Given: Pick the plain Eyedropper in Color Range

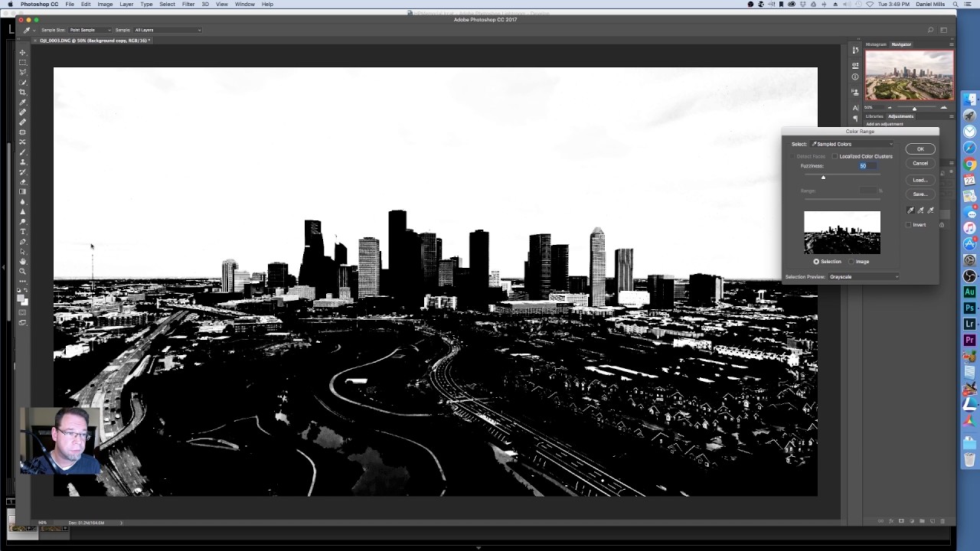Looking at the screenshot, I should pyautogui.click(x=910, y=210).
